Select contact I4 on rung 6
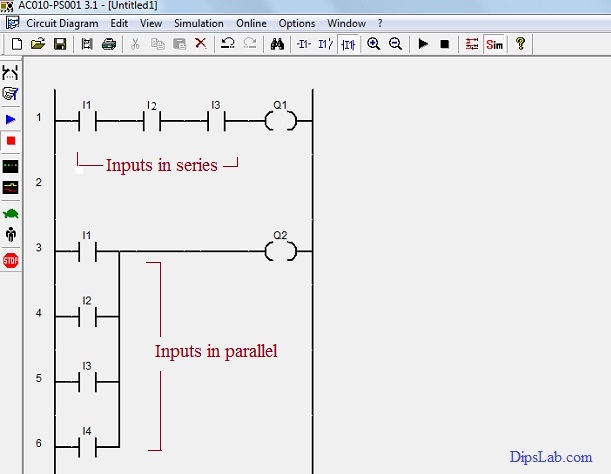Viewport: 611px width, 474px height. pos(86,445)
